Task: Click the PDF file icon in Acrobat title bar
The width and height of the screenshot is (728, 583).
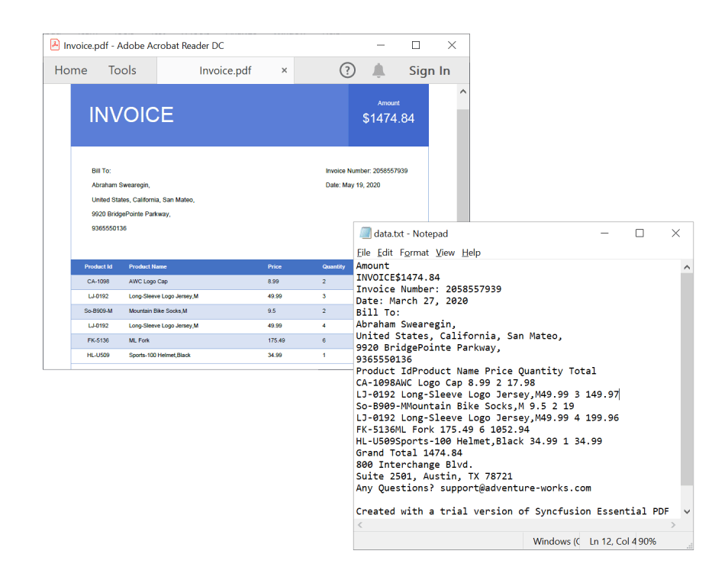Action: (55, 45)
